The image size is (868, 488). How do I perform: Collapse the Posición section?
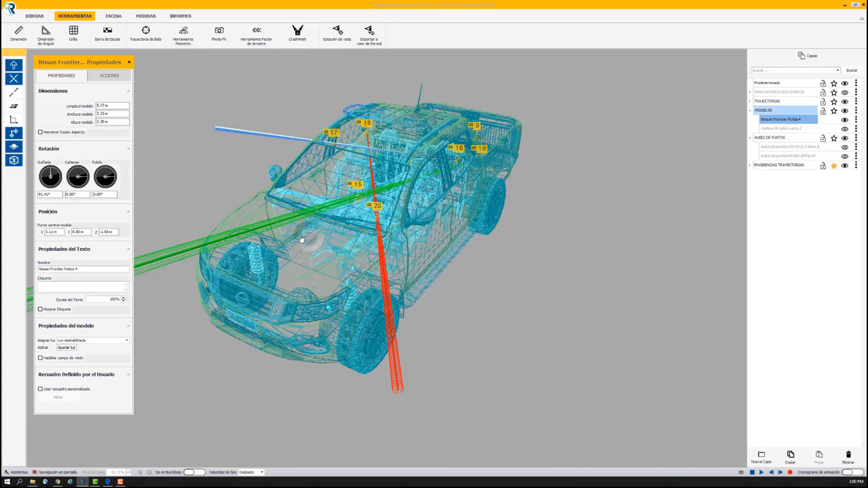(128, 211)
